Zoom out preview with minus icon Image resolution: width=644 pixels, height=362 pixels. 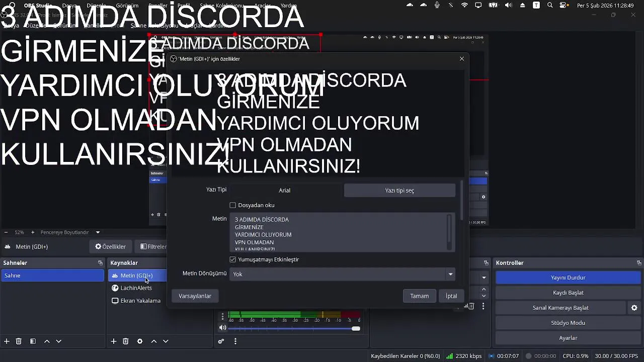click(6, 232)
